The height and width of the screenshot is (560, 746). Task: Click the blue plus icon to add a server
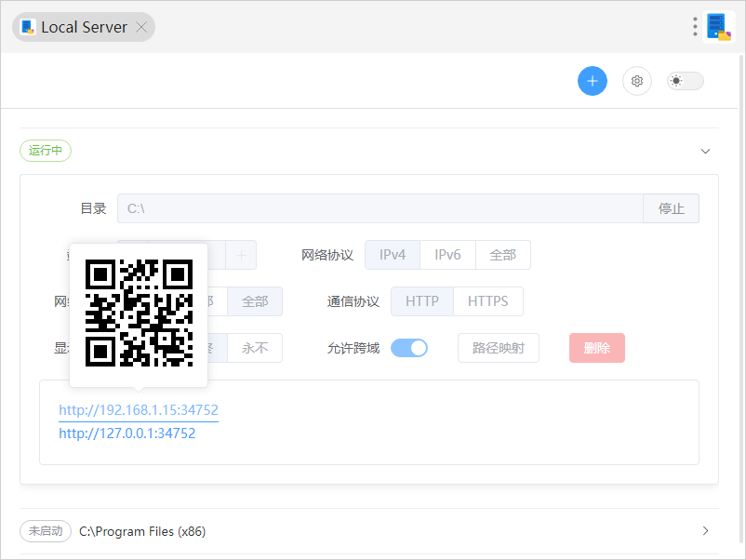tap(593, 81)
